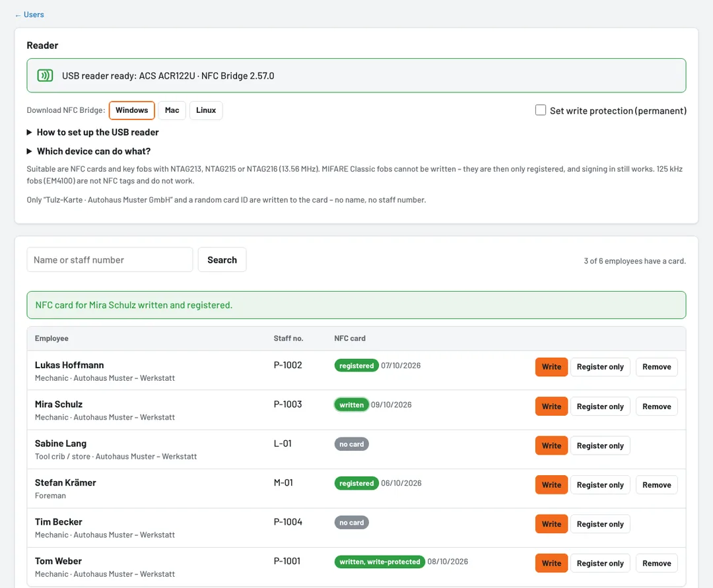Write card for Stefan Krämer
Viewport: 713px width, 588px height.
click(x=551, y=485)
